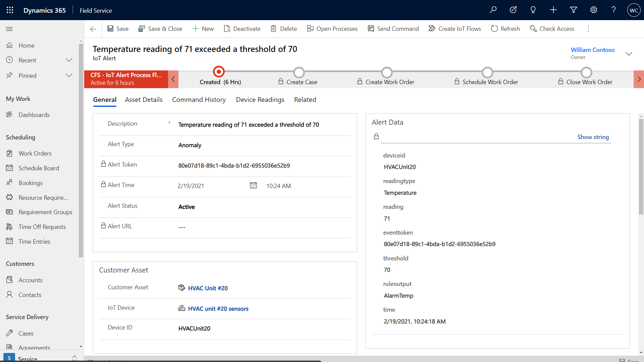Open the HVAC Unit #20 customer asset link
Image resolution: width=644 pixels, height=362 pixels.
pyautogui.click(x=207, y=288)
